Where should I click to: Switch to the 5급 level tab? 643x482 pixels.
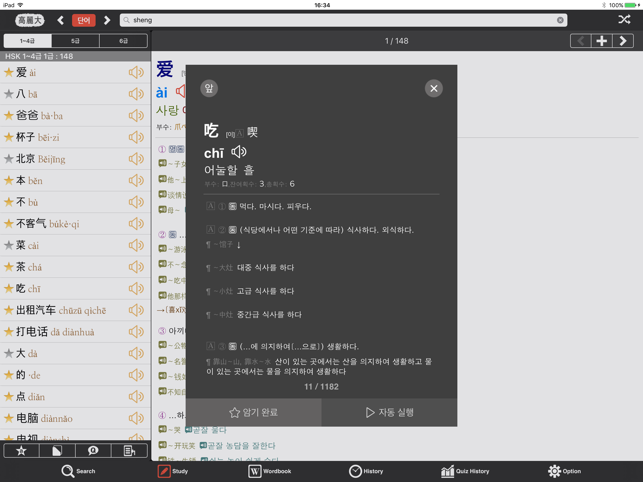(76, 41)
